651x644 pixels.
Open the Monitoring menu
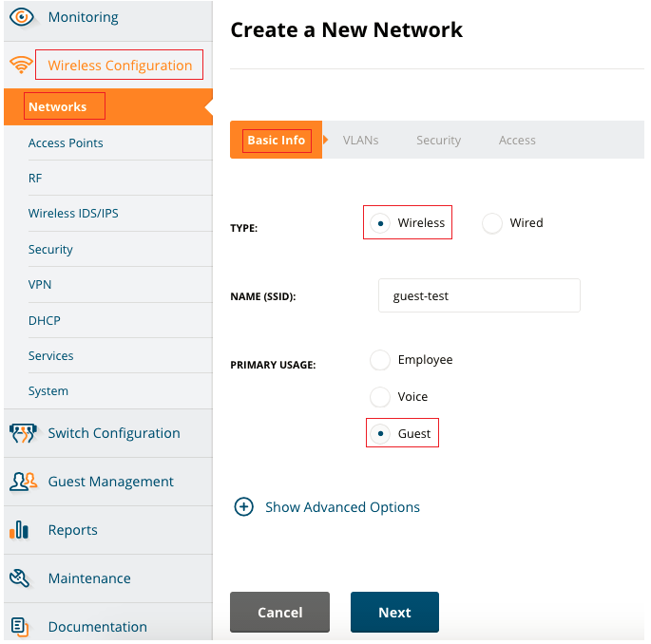coord(83,17)
